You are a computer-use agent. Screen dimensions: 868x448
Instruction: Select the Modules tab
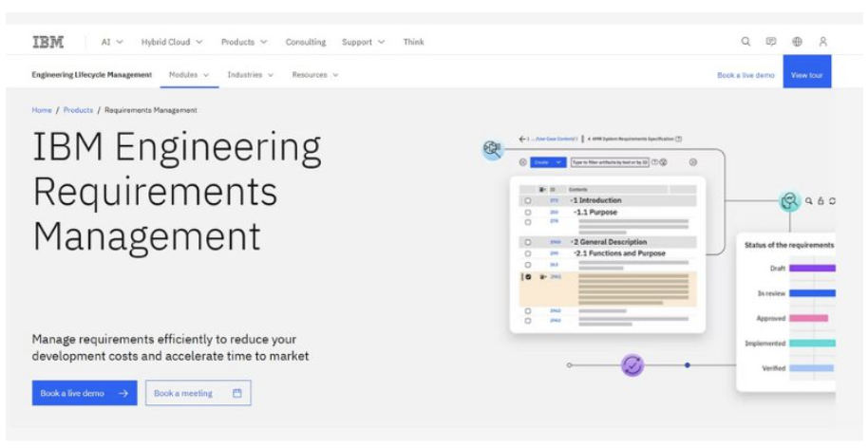(189, 75)
